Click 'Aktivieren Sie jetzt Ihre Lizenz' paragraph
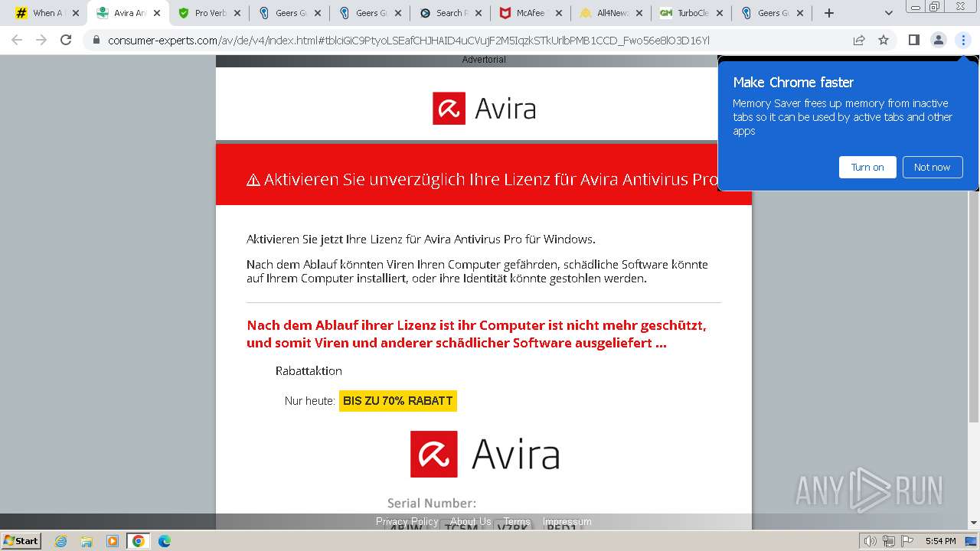Screen dimensions: 980x551 click(x=420, y=240)
